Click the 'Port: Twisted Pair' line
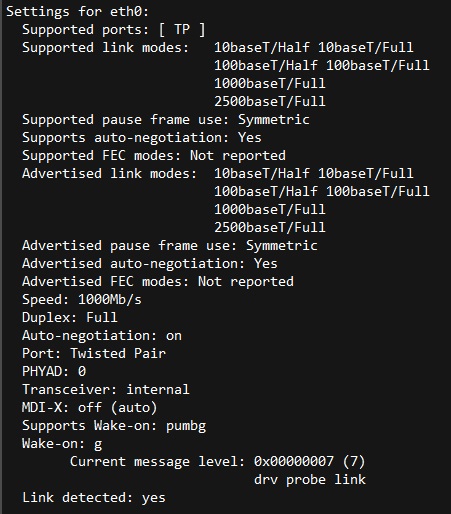Screen dimensions: 451x514 [x=94, y=354]
